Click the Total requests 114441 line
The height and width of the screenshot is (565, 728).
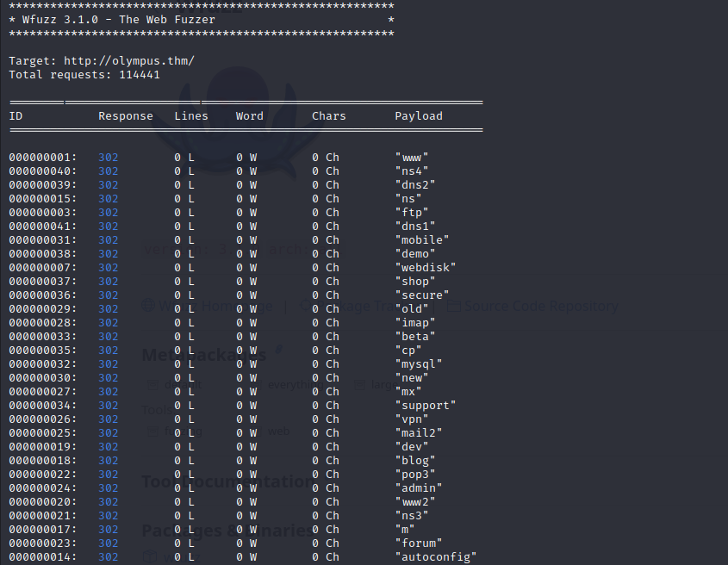(x=84, y=75)
